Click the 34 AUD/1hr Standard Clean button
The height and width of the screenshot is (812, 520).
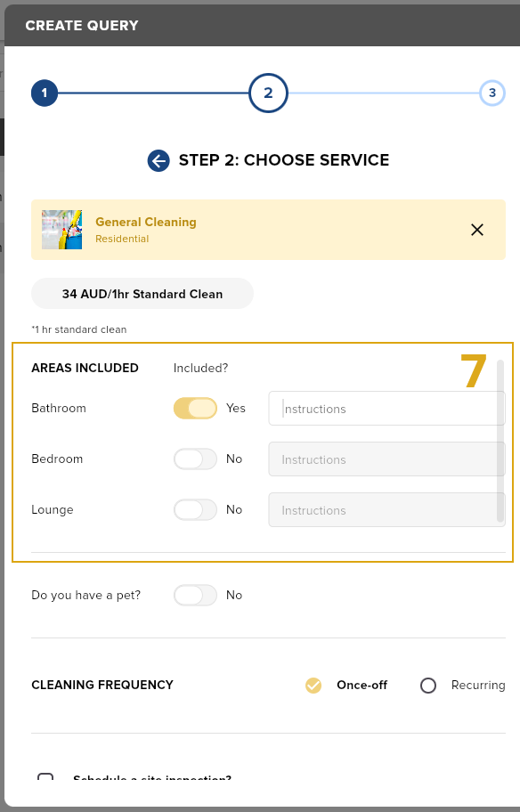pos(142,294)
